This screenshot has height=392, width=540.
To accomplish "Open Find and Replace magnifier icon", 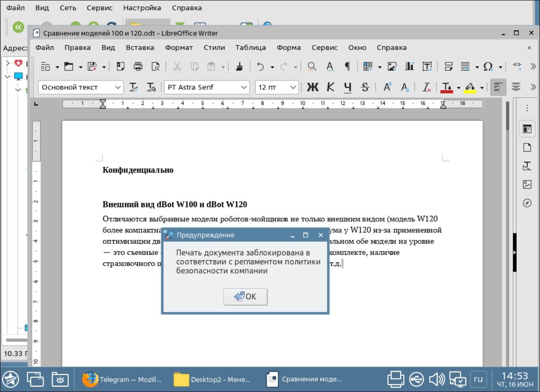I will click(312, 66).
